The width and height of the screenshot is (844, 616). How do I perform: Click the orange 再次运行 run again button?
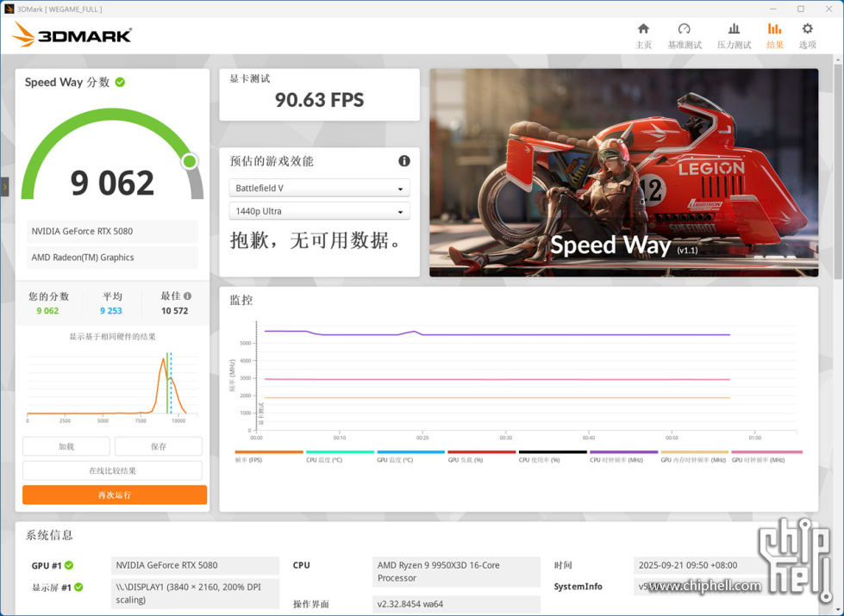click(x=115, y=495)
